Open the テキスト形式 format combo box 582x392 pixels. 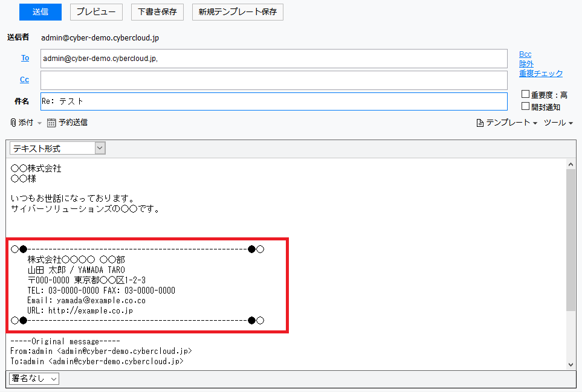point(57,149)
